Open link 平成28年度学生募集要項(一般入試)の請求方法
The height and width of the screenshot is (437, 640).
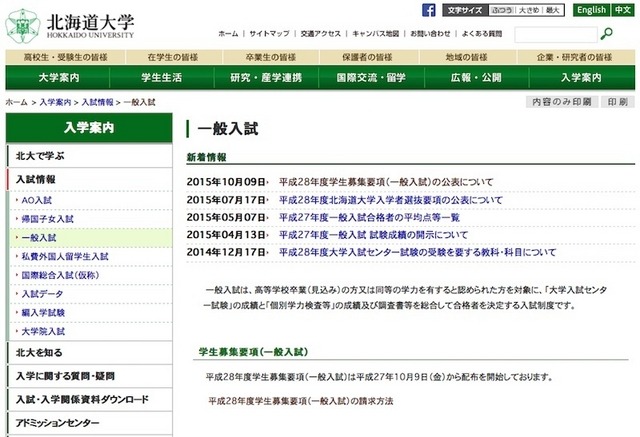[x=301, y=401]
